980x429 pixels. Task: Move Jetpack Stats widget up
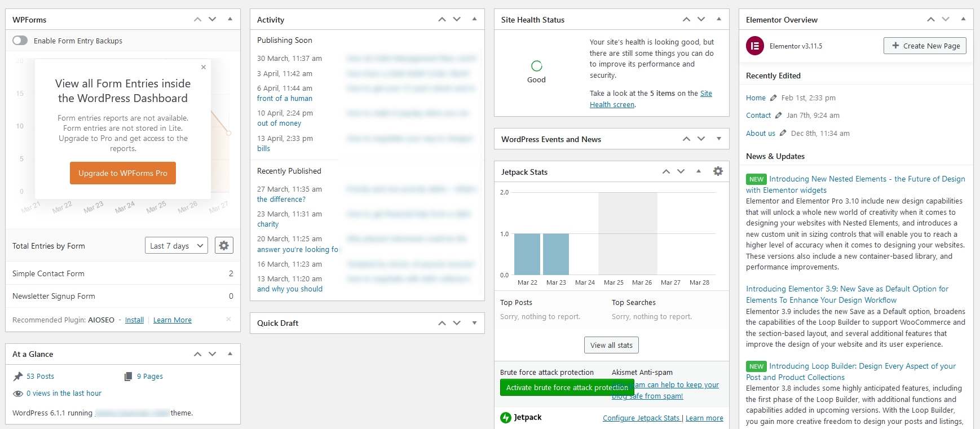coord(666,171)
